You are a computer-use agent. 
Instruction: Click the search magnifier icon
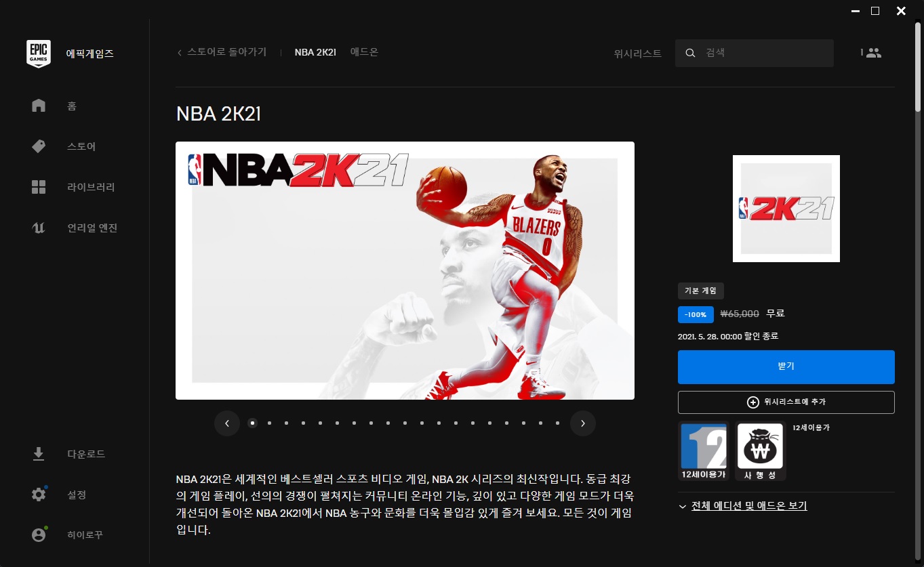click(x=690, y=53)
